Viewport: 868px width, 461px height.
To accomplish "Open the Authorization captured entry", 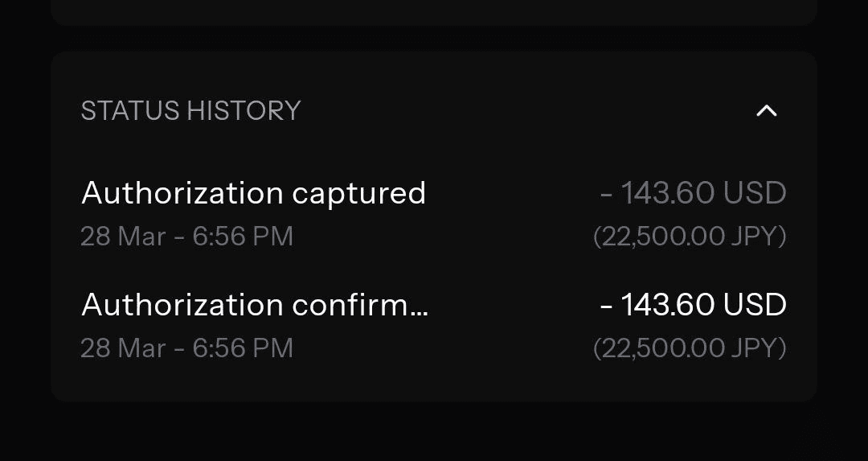I will pyautogui.click(x=253, y=194).
